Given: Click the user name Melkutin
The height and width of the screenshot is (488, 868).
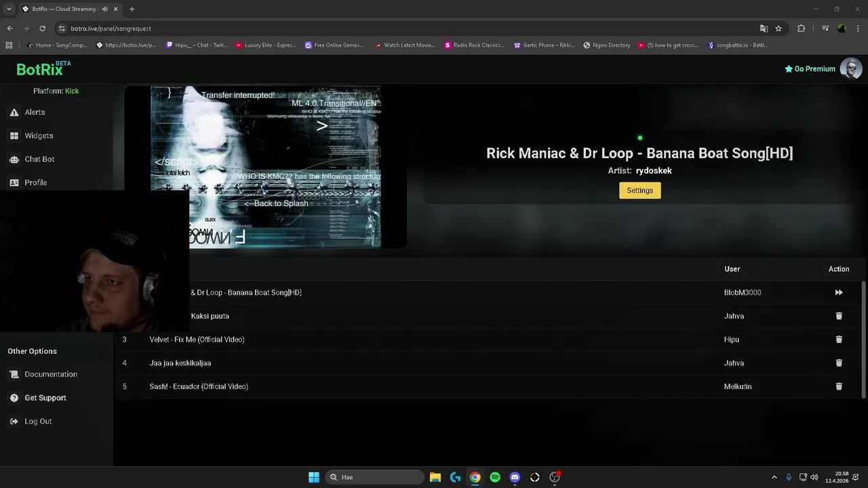Looking at the screenshot, I should coord(738,386).
